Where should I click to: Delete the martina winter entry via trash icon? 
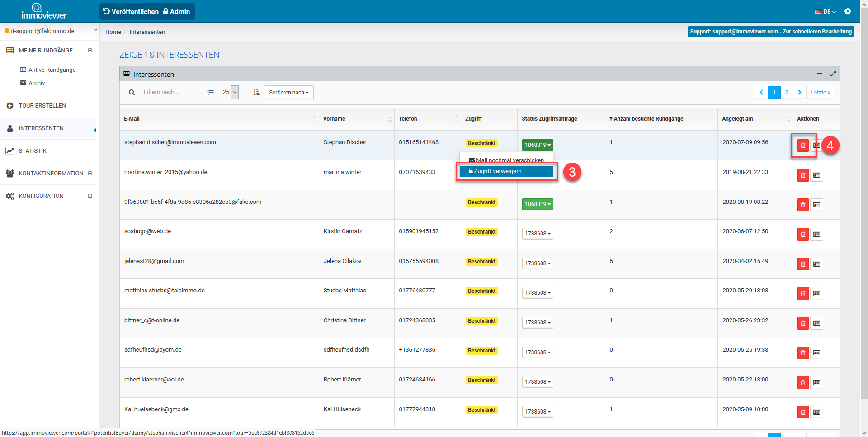[803, 175]
